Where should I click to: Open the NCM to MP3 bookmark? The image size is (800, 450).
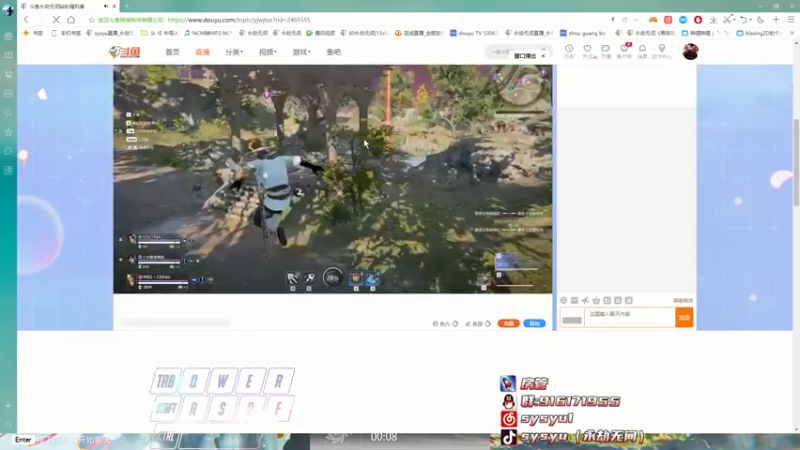[x=208, y=33]
